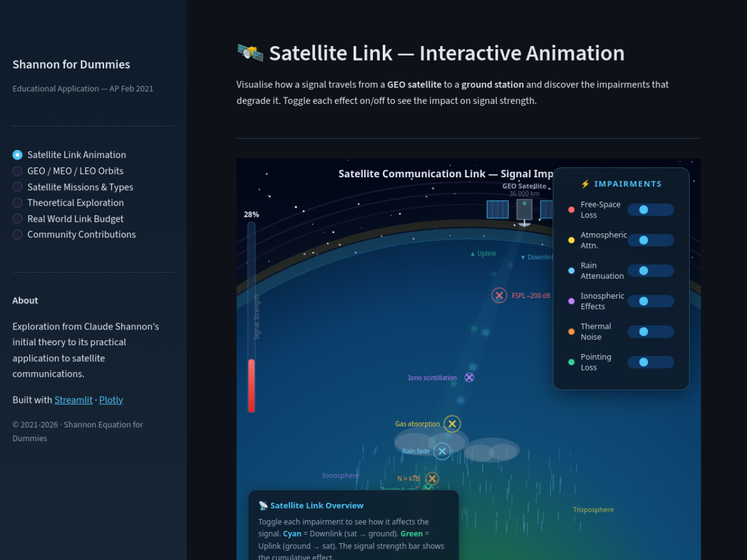Click the Gas absorption yellow X icon

click(452, 424)
